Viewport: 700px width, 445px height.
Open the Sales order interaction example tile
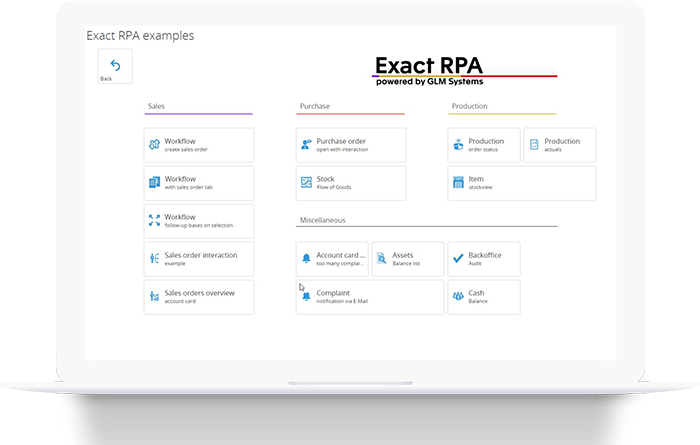(198, 259)
